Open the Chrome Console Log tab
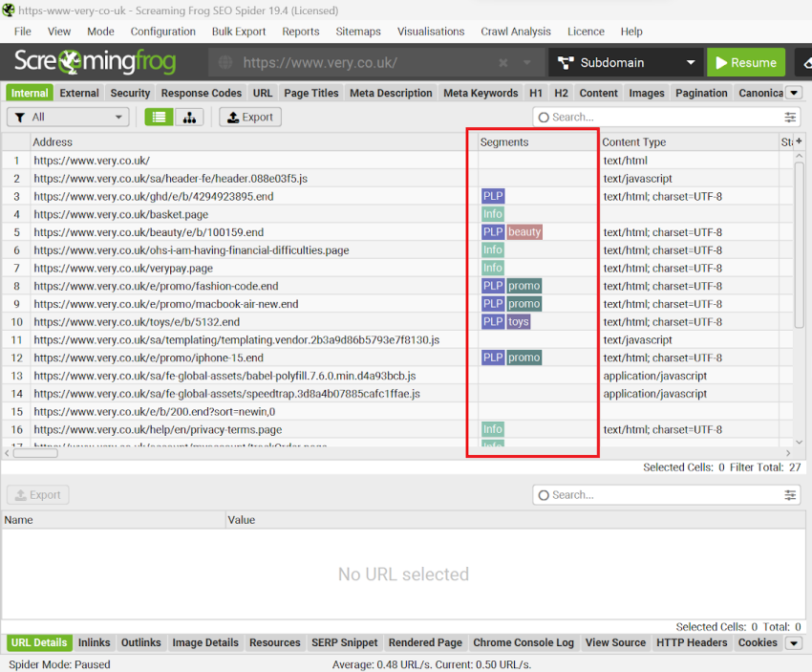This screenshot has height=672, width=812. pos(524,643)
